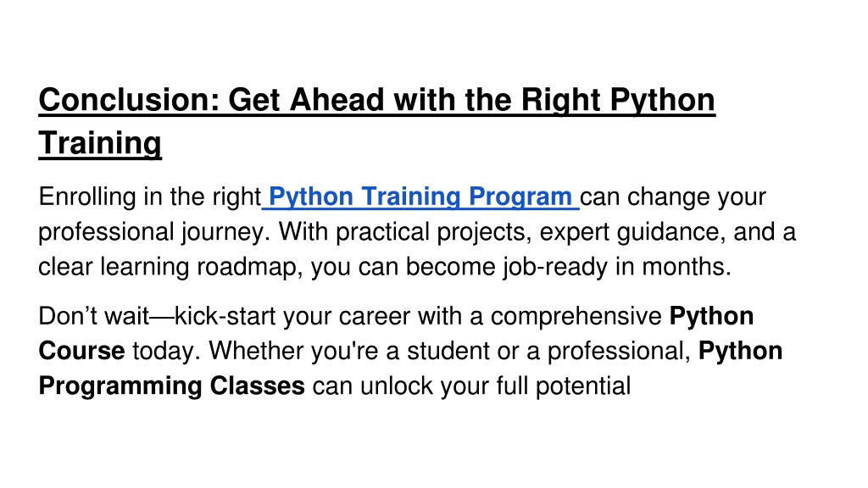Click the phrase practical projects
This screenshot has height=488, width=868.
tap(433, 232)
